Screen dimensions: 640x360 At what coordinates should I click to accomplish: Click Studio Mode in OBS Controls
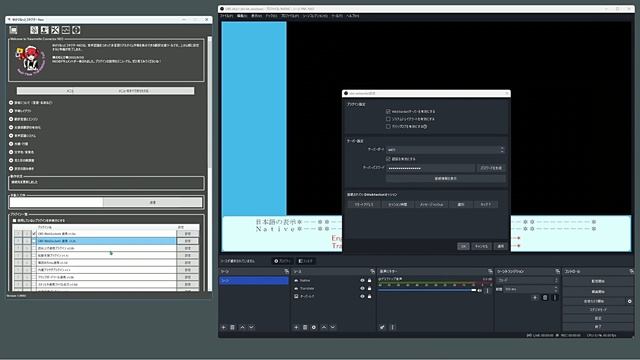(x=598, y=310)
